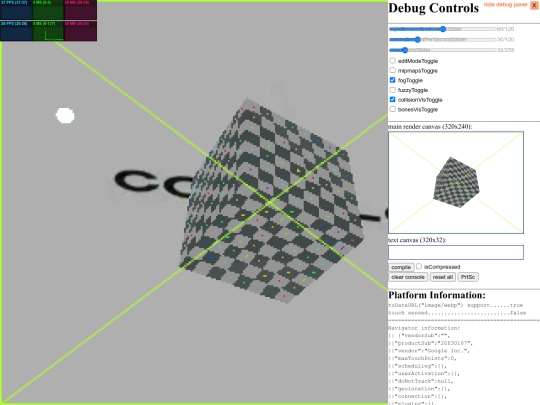The image size is (540, 405).
Task: Click the 'hide debug panel' link
Action: (x=505, y=5)
